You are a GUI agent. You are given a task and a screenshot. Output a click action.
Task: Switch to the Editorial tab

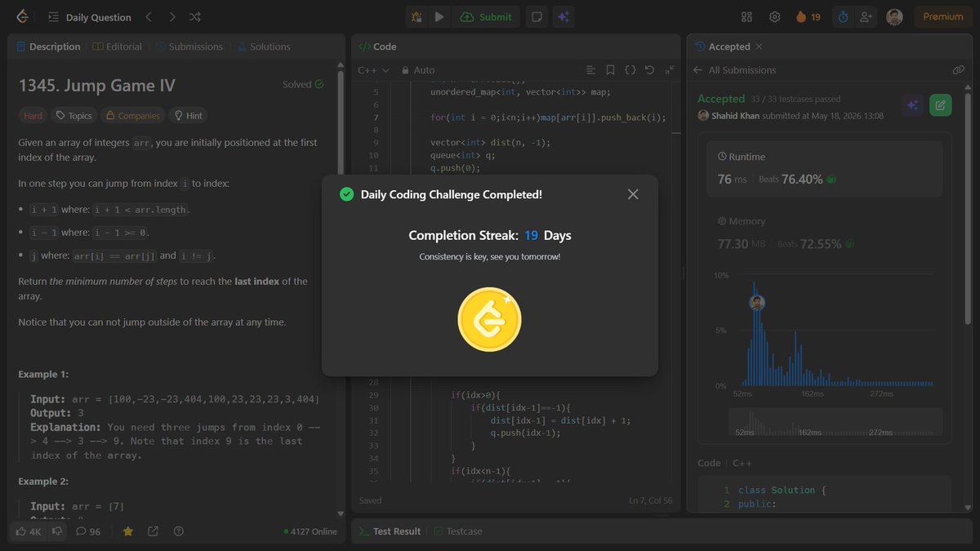tap(117, 47)
